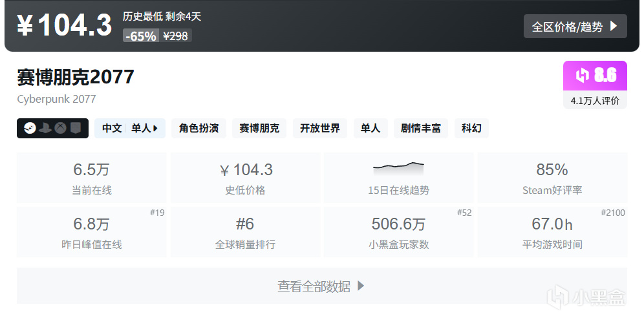The height and width of the screenshot is (318, 644).
Task: Open the 史低价格 ¥104.3 stat card
Action: 245,178
